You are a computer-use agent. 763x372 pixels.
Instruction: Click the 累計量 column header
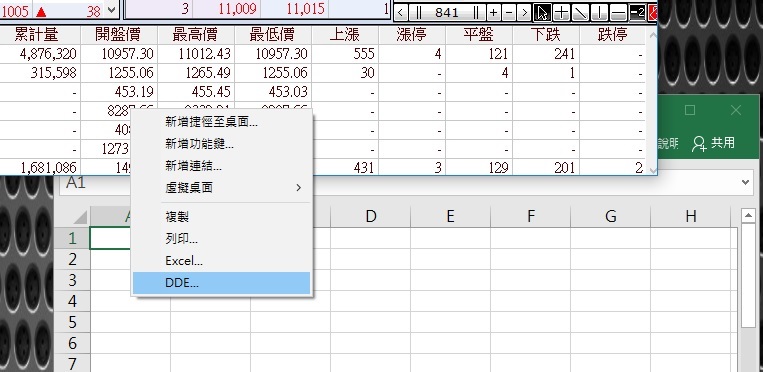click(39, 35)
